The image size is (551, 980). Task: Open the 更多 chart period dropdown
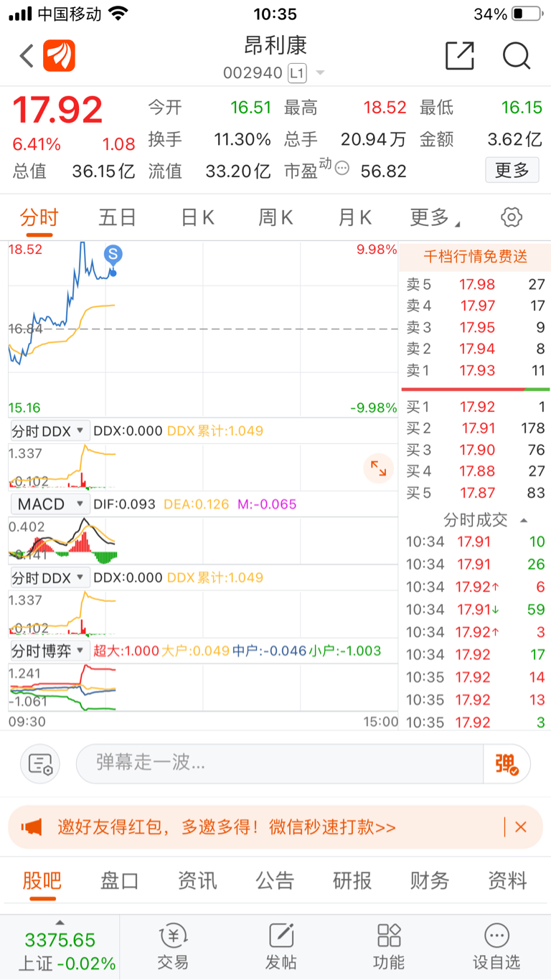(435, 217)
